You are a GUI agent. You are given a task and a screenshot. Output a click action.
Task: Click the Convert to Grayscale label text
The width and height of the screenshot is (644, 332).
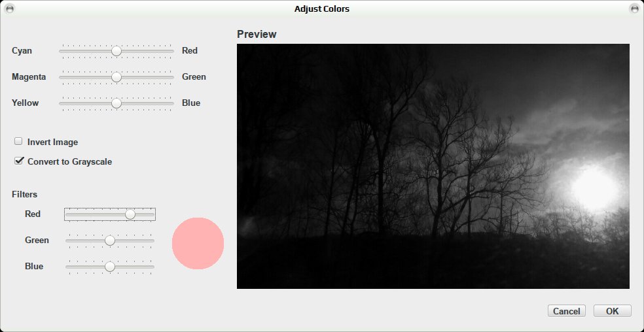pos(70,162)
